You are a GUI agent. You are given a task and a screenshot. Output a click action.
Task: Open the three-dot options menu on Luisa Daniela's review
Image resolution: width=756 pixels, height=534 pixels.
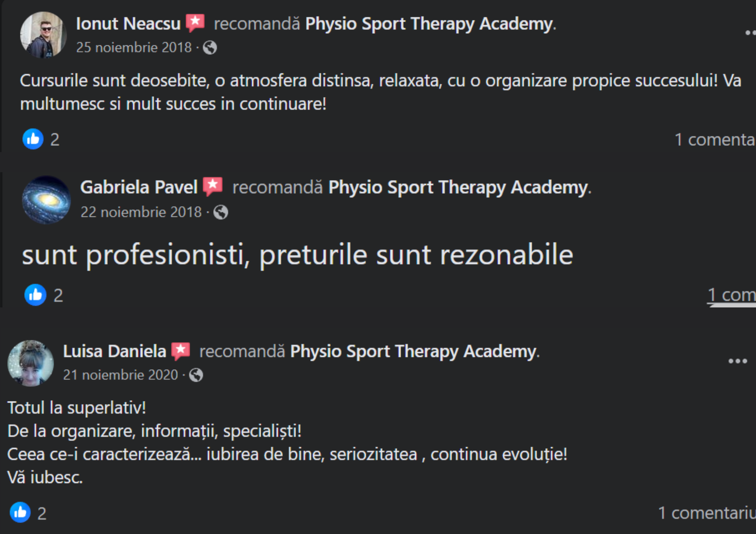(x=737, y=361)
